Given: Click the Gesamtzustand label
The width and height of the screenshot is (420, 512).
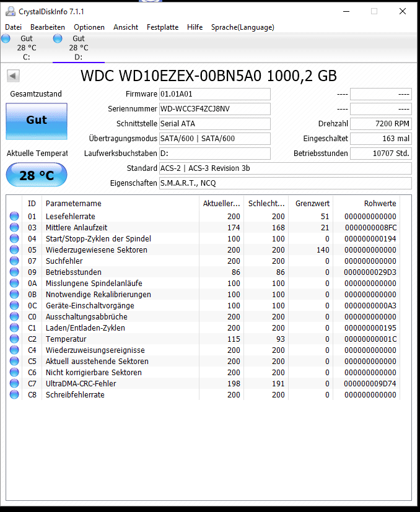Looking at the screenshot, I should point(36,94).
